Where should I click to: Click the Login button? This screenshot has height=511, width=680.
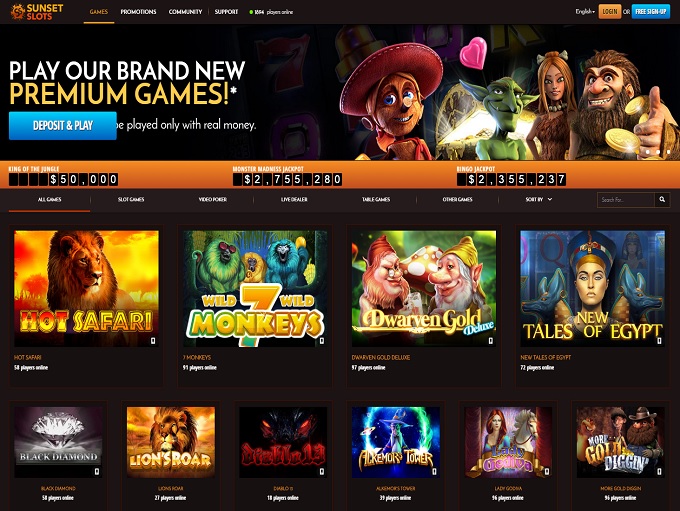click(x=609, y=12)
